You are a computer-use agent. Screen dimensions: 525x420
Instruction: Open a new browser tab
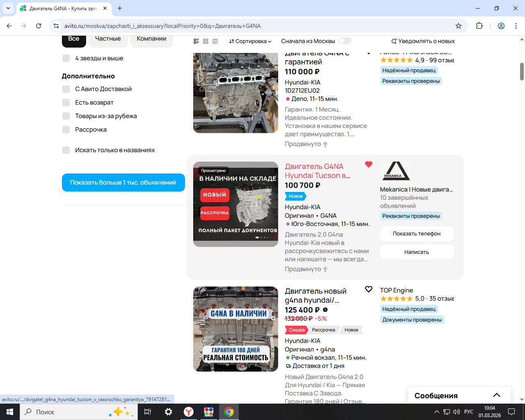(x=120, y=8)
